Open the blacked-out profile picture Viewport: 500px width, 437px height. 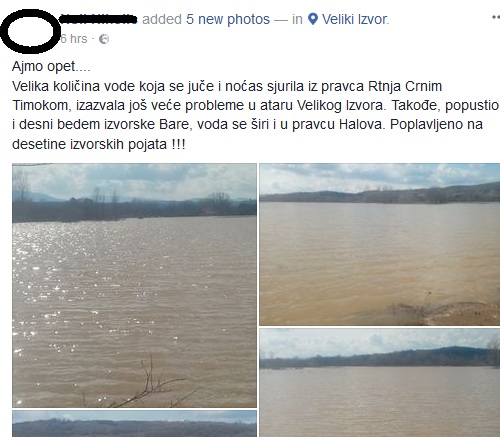30,31
